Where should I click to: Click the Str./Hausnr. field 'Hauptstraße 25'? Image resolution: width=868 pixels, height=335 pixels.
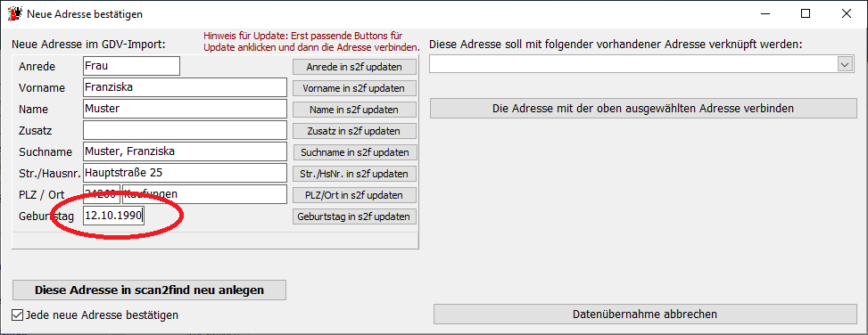pos(185,173)
